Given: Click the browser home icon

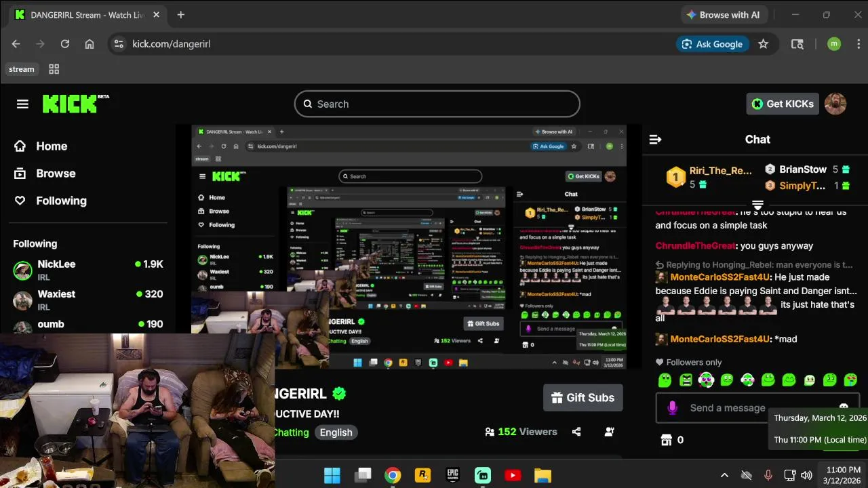Looking at the screenshot, I should [89, 44].
